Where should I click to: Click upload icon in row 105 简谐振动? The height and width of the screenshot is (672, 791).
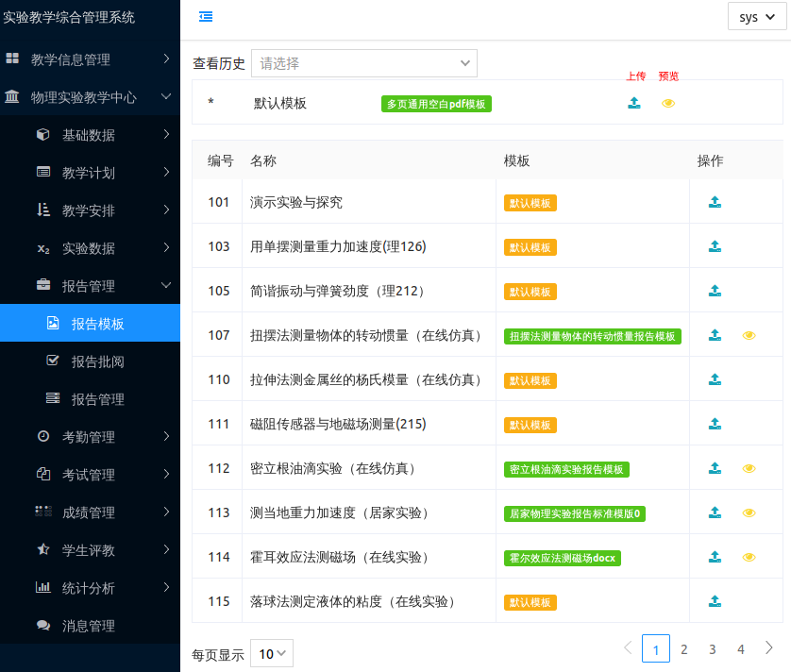(x=715, y=291)
